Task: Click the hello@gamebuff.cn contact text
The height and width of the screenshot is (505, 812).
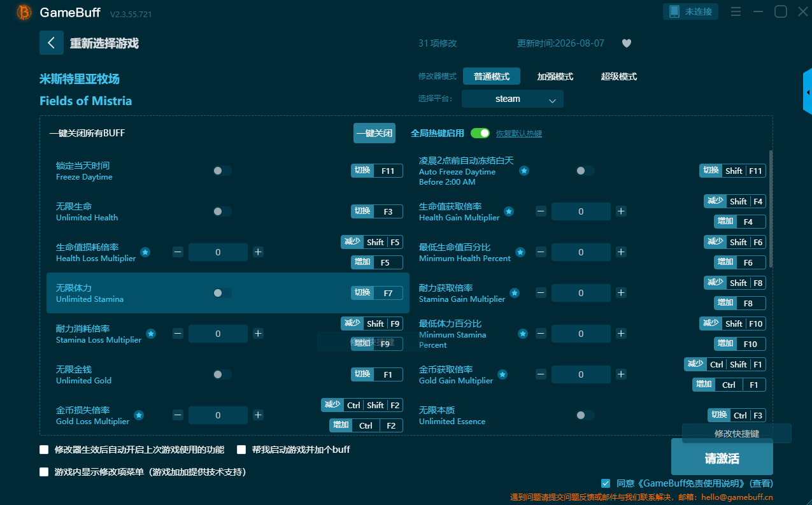Action: pos(738,497)
